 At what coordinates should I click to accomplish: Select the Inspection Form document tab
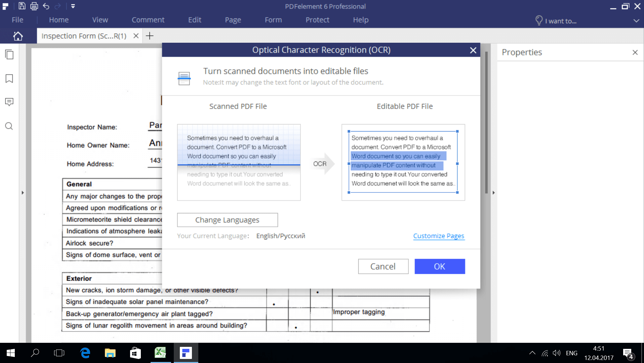click(x=83, y=36)
